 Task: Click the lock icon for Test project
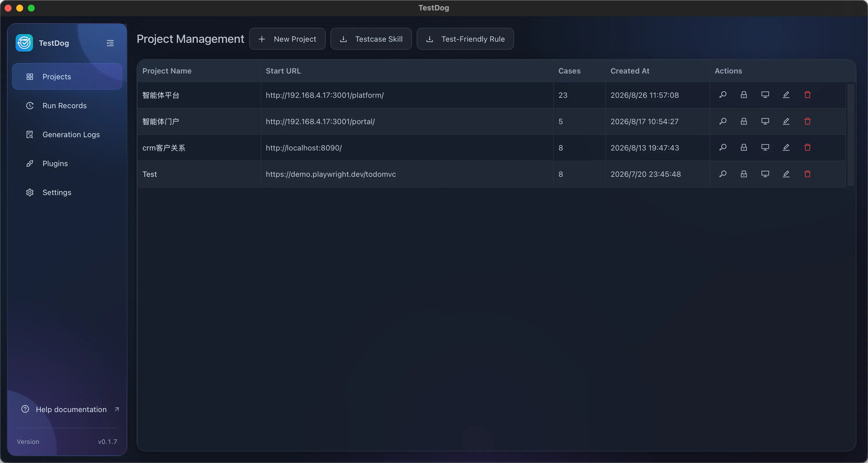(x=744, y=174)
